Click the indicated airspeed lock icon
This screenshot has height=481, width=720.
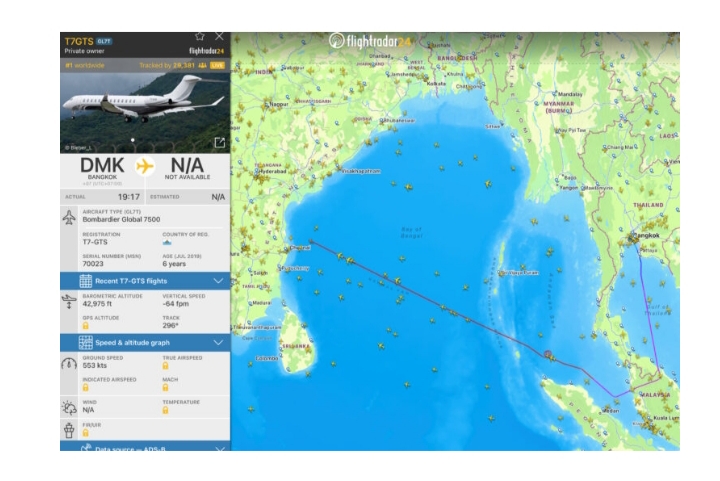coord(86,388)
